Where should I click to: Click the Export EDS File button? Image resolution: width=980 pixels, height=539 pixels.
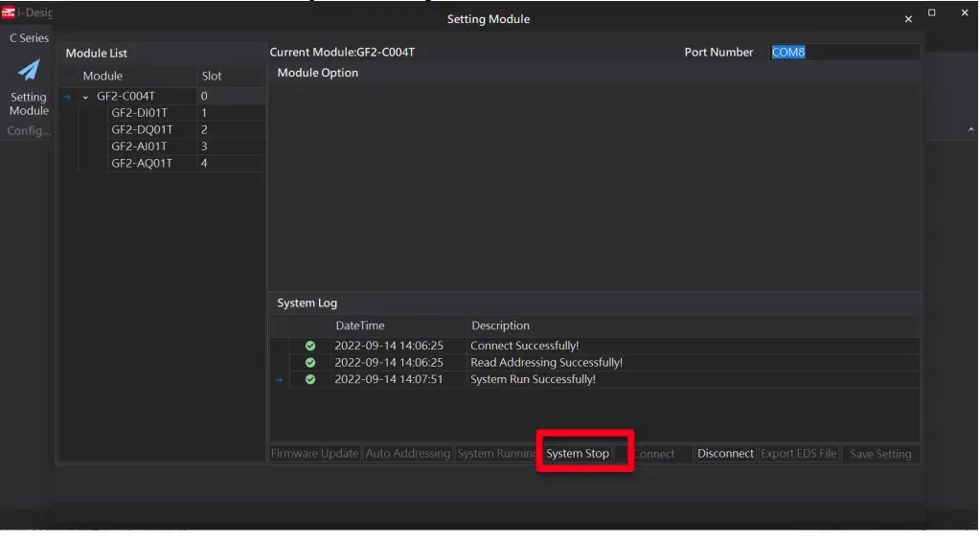798,454
